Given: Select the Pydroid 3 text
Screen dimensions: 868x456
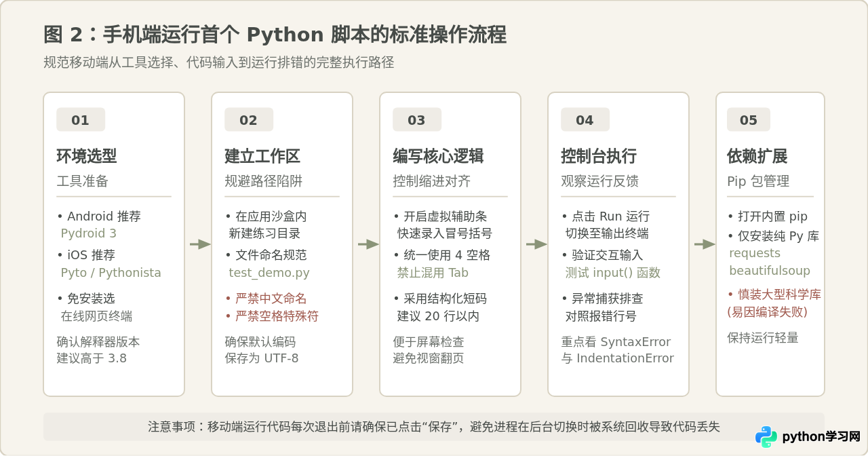Looking at the screenshot, I should (89, 233).
